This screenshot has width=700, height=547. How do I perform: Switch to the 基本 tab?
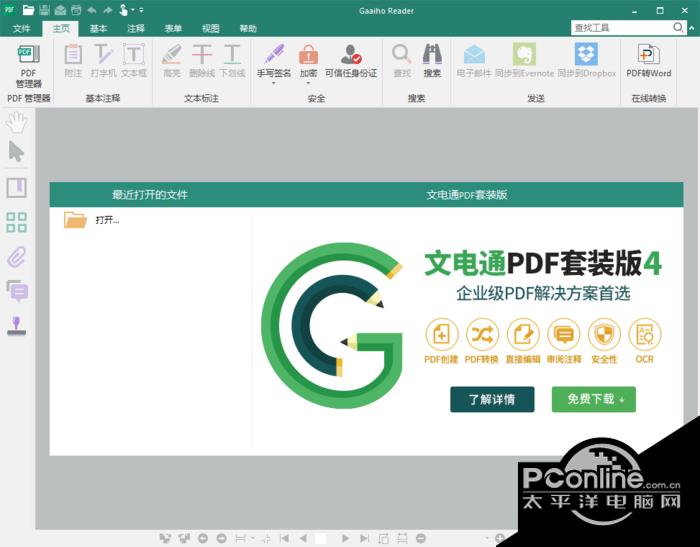pos(98,29)
